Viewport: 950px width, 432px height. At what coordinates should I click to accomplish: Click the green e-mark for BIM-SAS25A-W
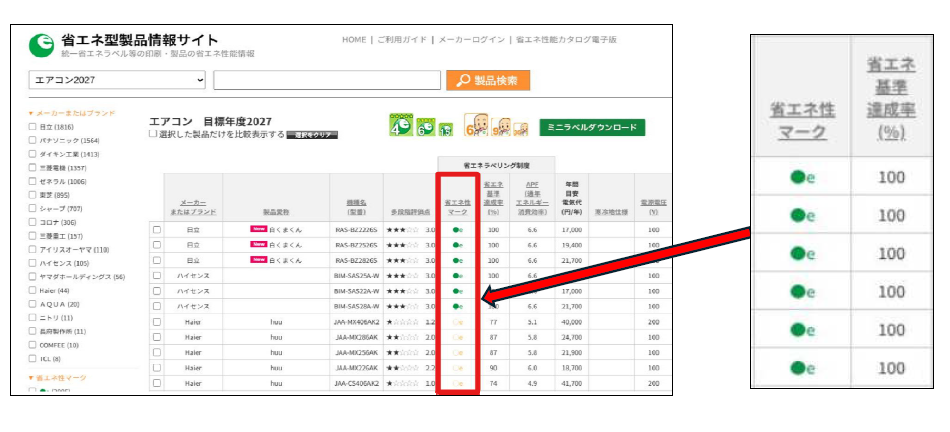click(x=458, y=276)
